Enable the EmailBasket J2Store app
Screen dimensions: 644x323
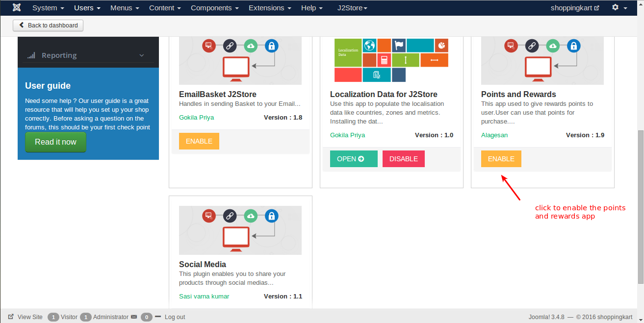click(199, 141)
